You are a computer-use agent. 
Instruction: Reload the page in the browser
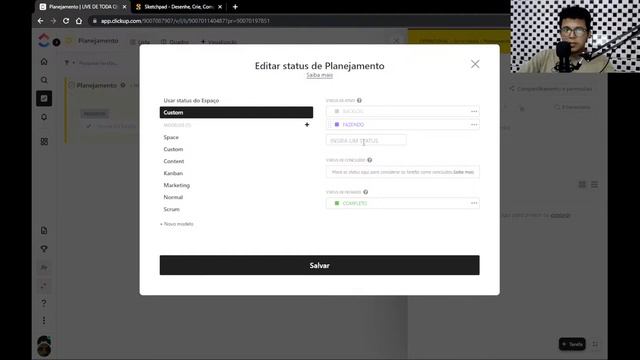click(66, 21)
